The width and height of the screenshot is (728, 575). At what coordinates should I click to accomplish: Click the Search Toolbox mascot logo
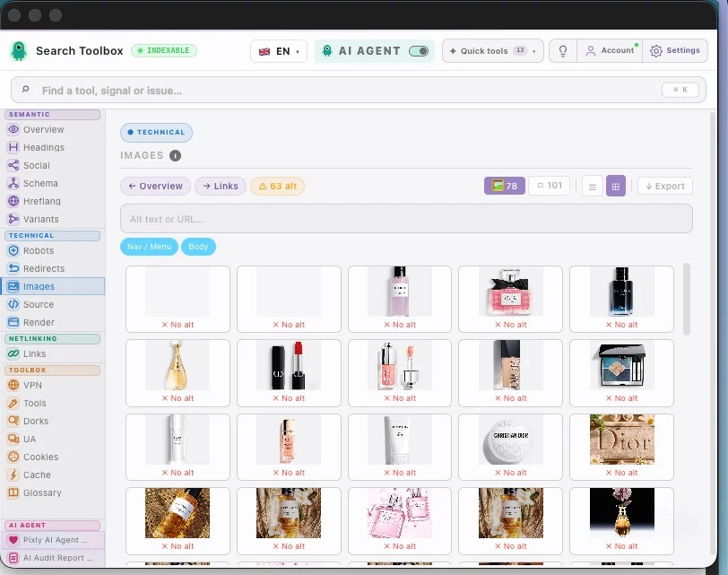[19, 51]
